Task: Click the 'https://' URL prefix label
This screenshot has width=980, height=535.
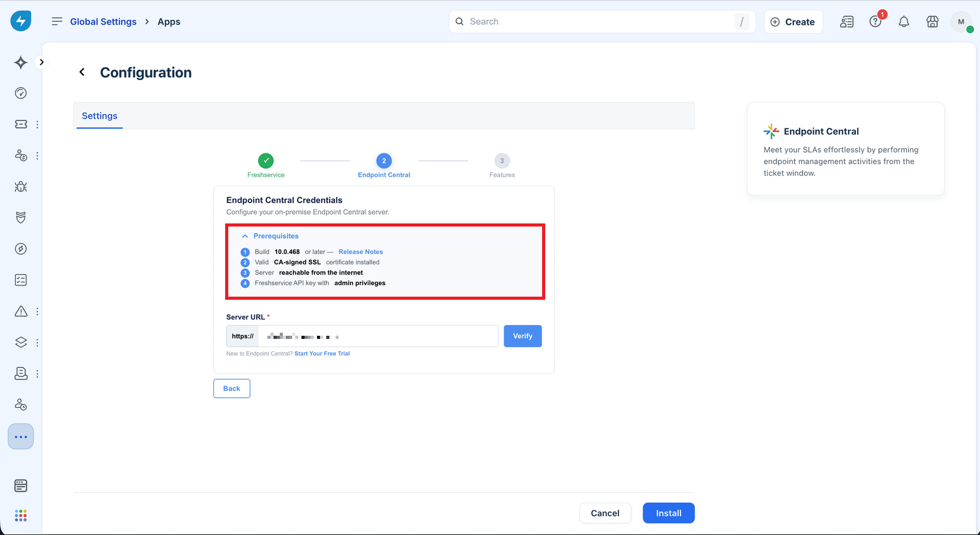Action: click(x=243, y=336)
